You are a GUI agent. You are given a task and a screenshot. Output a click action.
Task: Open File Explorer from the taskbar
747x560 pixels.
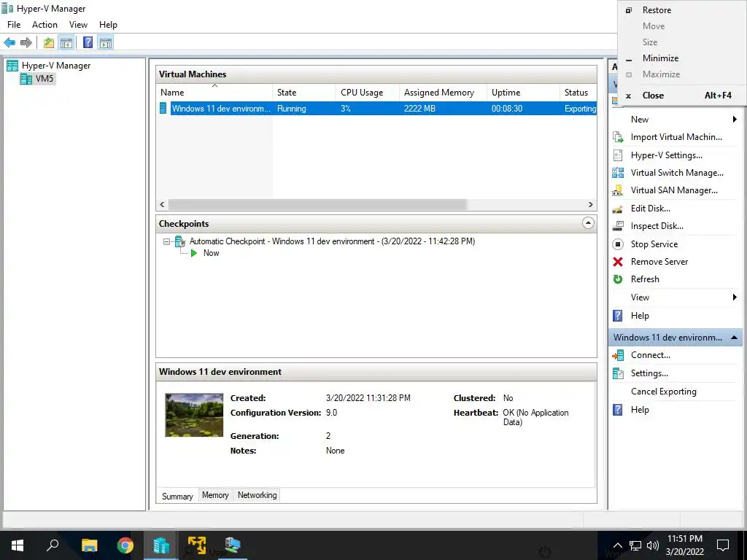point(89,545)
